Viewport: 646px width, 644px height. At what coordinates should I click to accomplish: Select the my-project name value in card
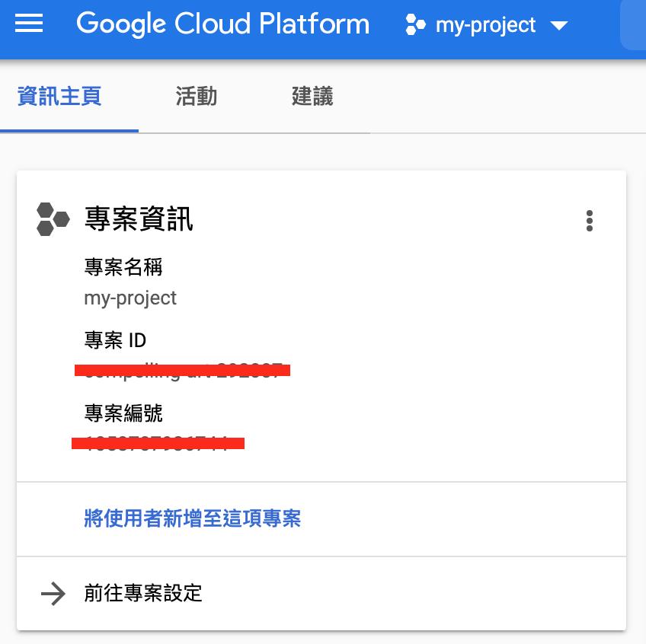pos(130,298)
